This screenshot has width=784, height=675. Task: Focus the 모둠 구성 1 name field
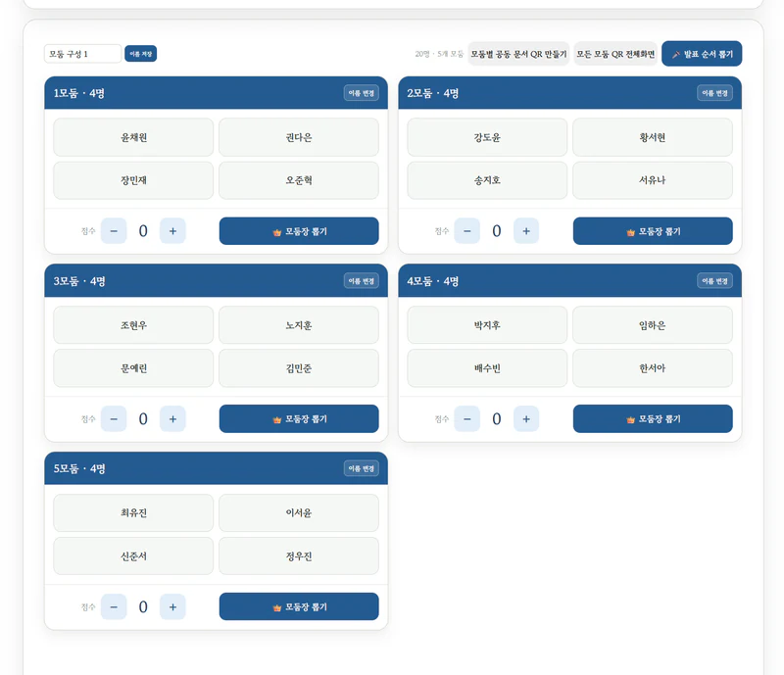point(82,54)
